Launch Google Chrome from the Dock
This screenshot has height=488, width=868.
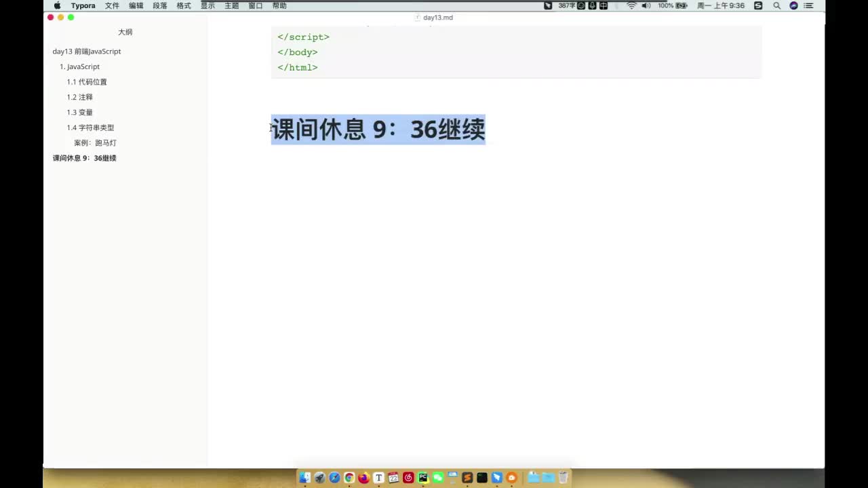(x=349, y=478)
